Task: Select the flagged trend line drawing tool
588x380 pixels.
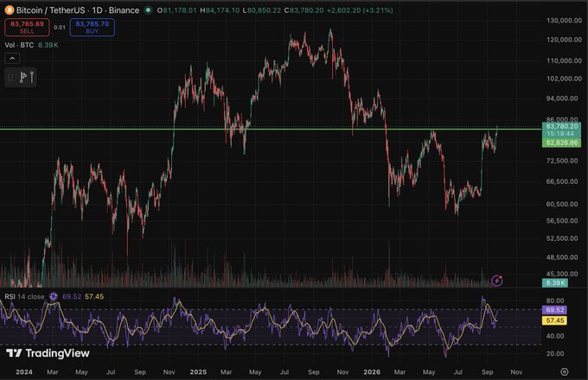Action: (x=22, y=77)
